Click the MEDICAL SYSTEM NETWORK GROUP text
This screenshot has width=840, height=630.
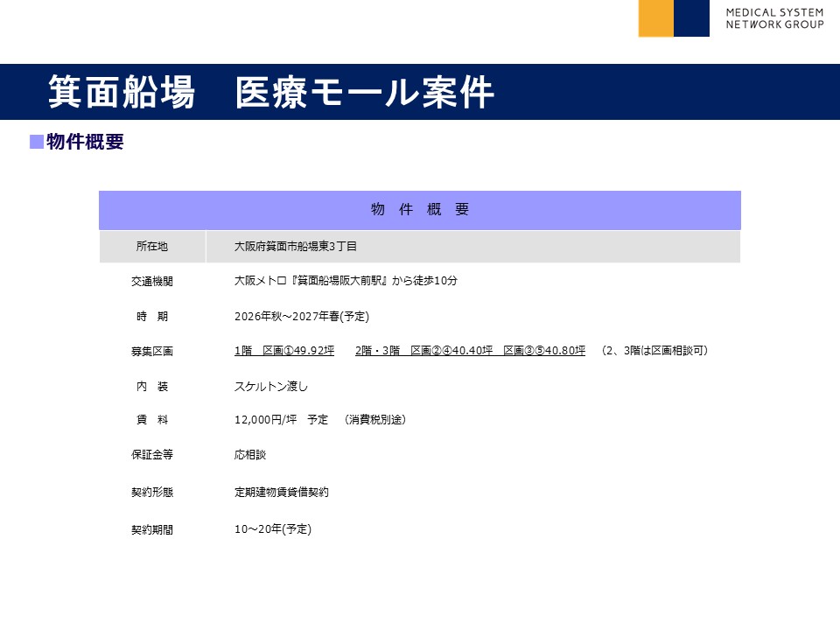point(774,18)
